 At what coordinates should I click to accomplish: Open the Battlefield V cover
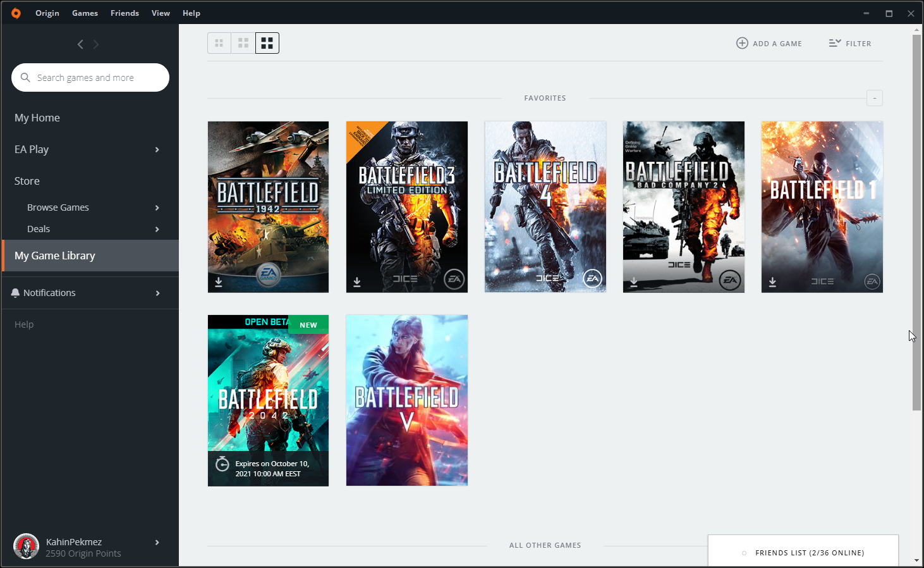tap(407, 400)
